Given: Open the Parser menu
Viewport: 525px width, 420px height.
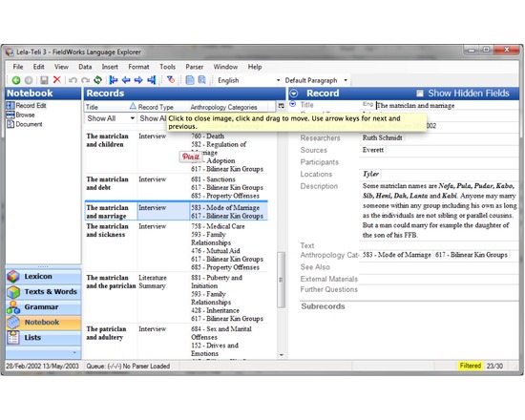Looking at the screenshot, I should [194, 67].
